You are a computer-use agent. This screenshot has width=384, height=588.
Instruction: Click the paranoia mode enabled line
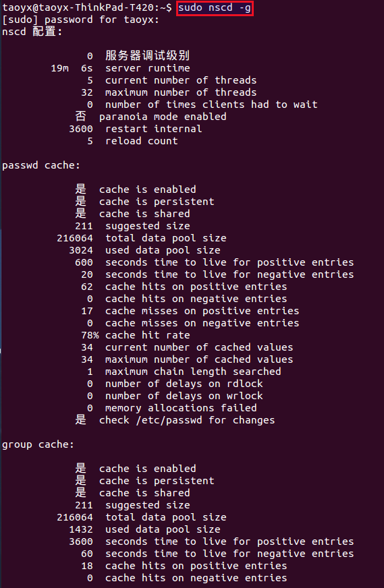tap(150, 117)
